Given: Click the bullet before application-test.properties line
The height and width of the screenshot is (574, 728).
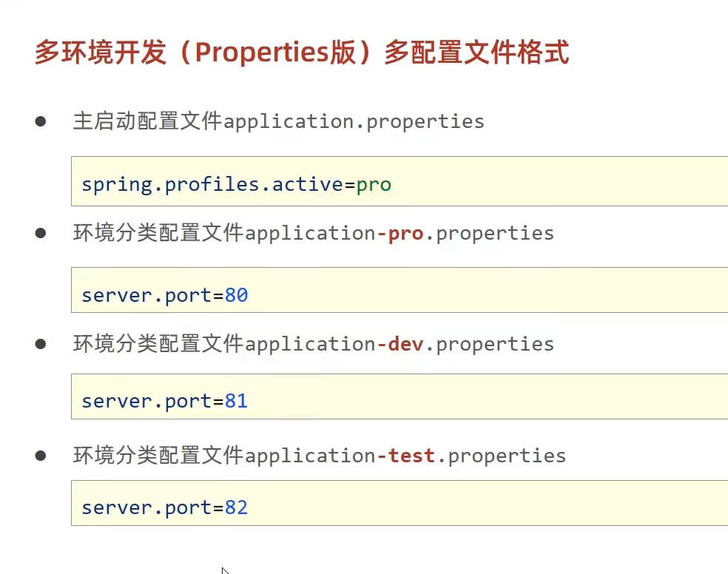Looking at the screenshot, I should click(41, 455).
